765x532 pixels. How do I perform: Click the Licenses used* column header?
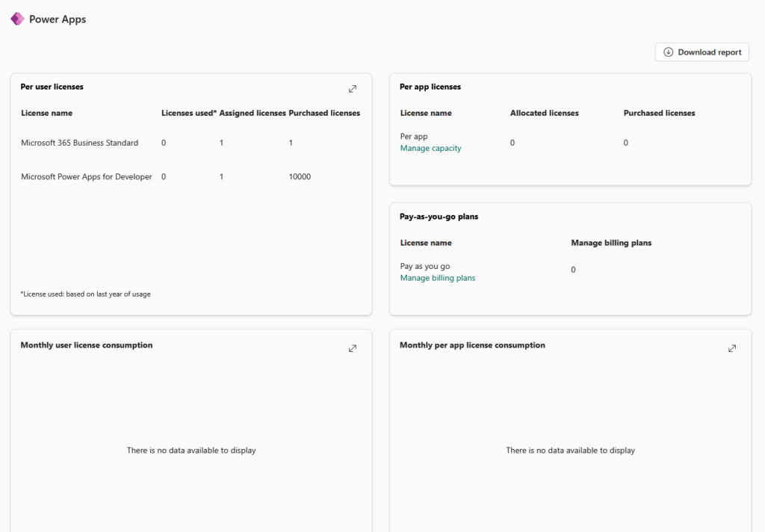(189, 114)
